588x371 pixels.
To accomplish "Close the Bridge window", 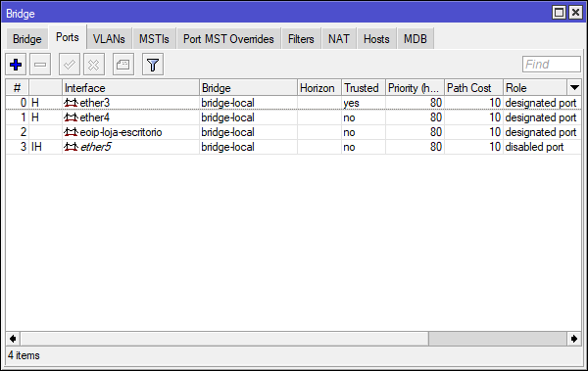I will (x=575, y=13).
